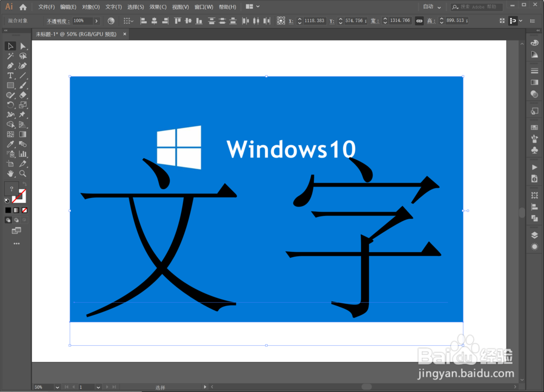Enable Draw Normal mode
Screen dimensions: 544x392
[x=8, y=220]
